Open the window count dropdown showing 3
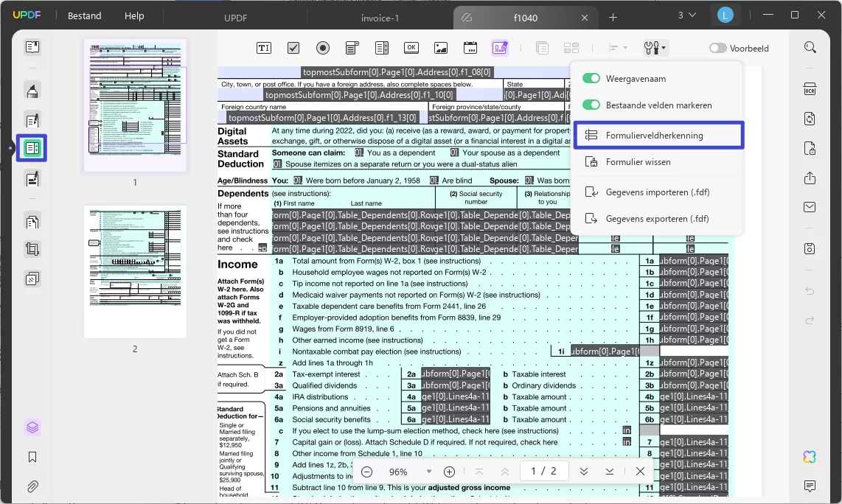This screenshot has width=842, height=504. 687,15
